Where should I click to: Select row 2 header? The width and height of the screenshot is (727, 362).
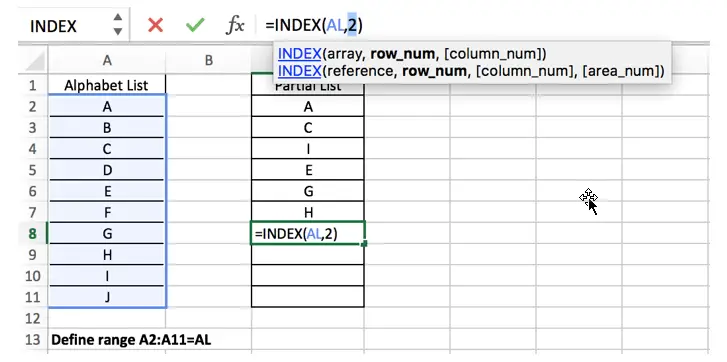pos(32,107)
